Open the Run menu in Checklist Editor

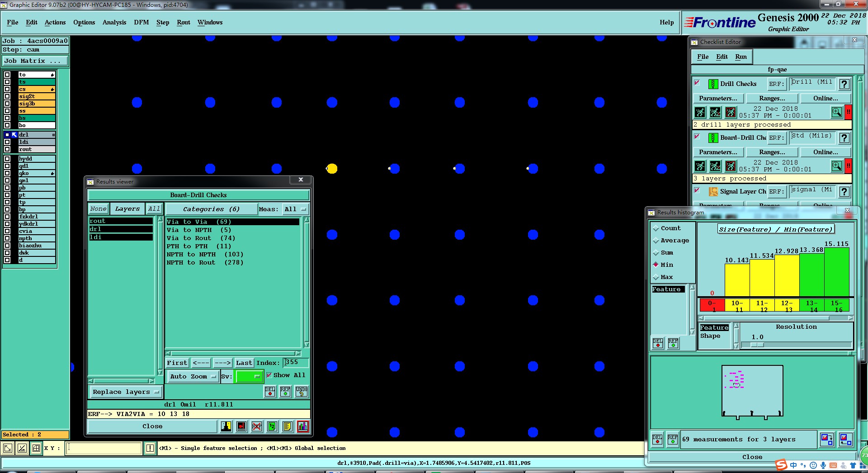point(741,57)
